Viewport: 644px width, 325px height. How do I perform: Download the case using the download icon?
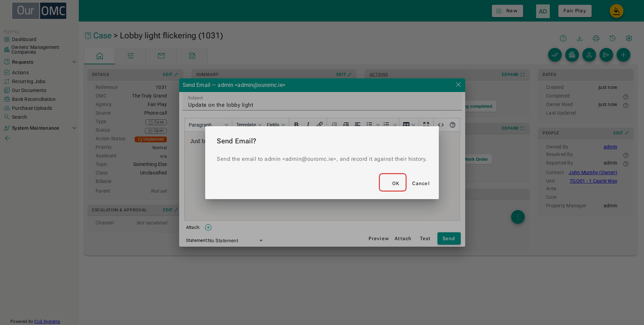pyautogui.click(x=580, y=38)
